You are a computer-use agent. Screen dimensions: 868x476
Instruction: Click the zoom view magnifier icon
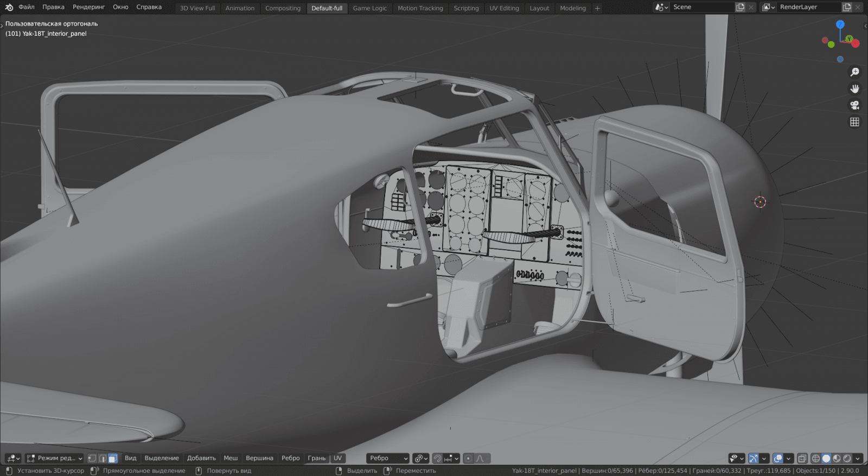[854, 72]
